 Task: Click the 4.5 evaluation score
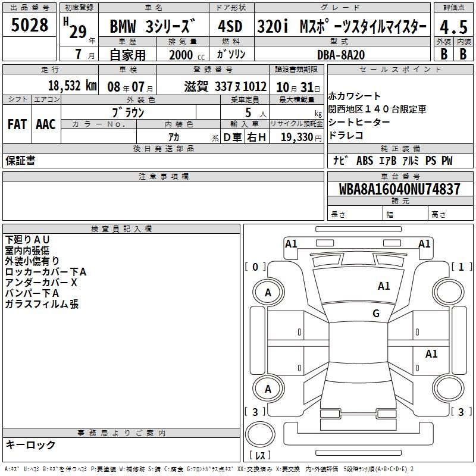coord(452,27)
